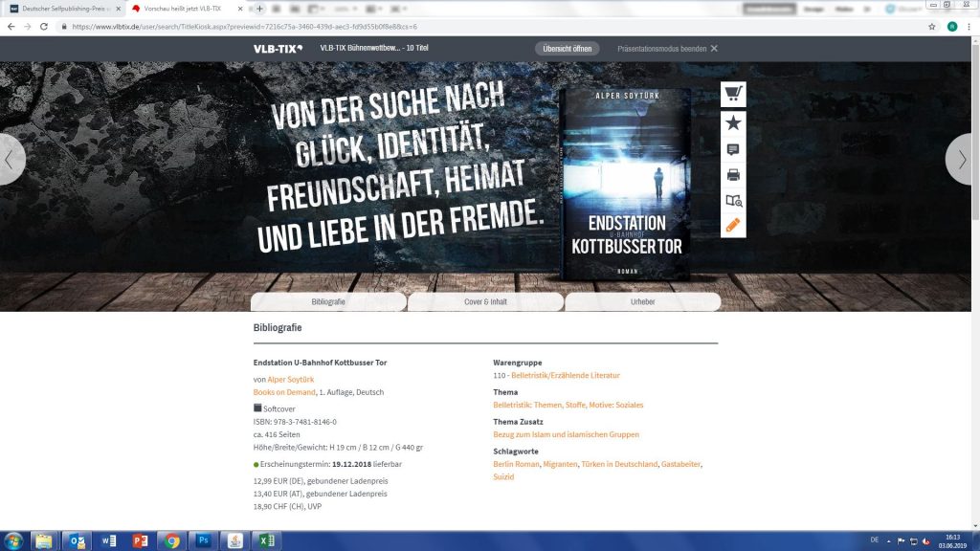The height and width of the screenshot is (551, 980).
Task: Open Windows Explorer from the taskbar
Action: pos(44,541)
